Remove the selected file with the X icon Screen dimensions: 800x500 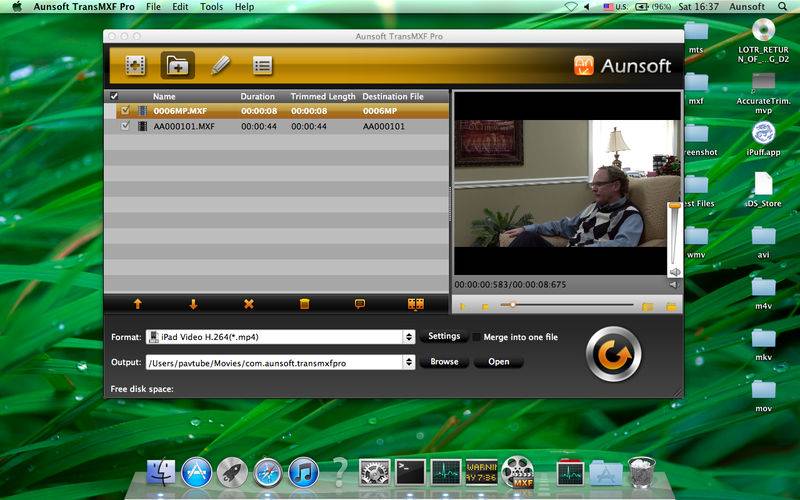(248, 304)
